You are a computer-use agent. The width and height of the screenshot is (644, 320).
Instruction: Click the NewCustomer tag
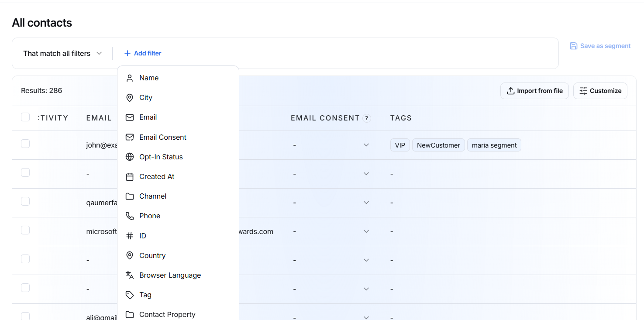pos(438,145)
